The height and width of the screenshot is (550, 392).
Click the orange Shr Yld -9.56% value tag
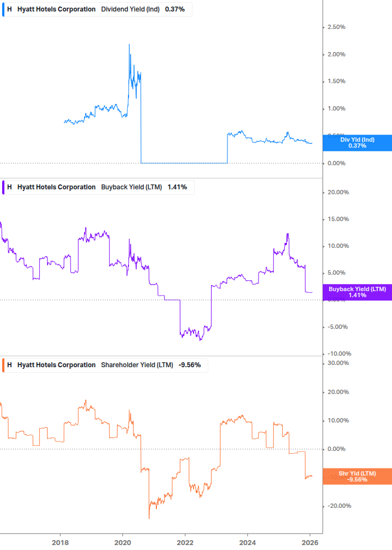pyautogui.click(x=358, y=476)
